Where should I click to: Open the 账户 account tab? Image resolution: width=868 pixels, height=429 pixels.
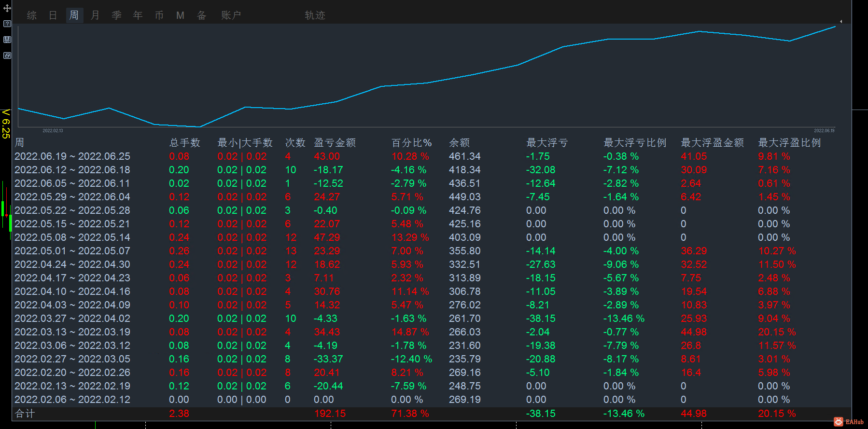click(231, 15)
